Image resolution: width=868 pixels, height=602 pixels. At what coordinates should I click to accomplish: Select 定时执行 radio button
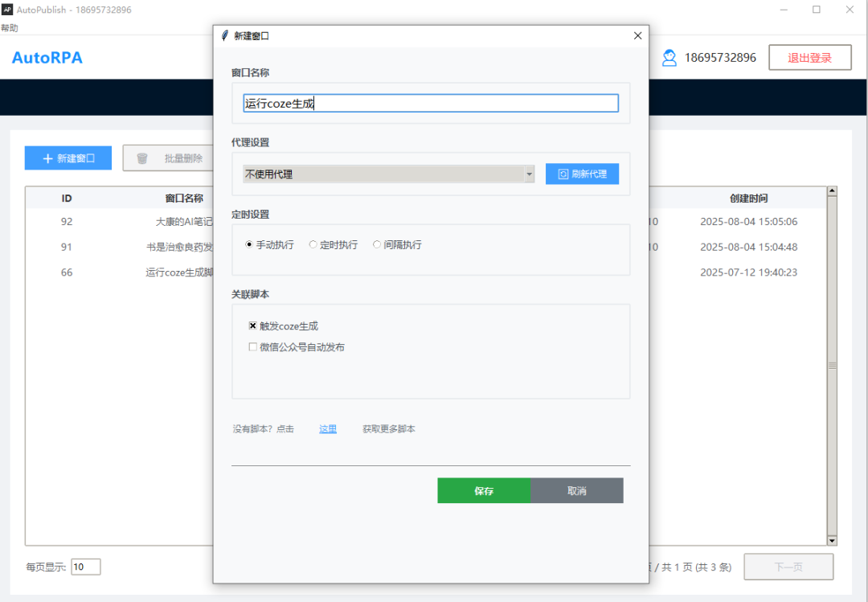pos(313,244)
